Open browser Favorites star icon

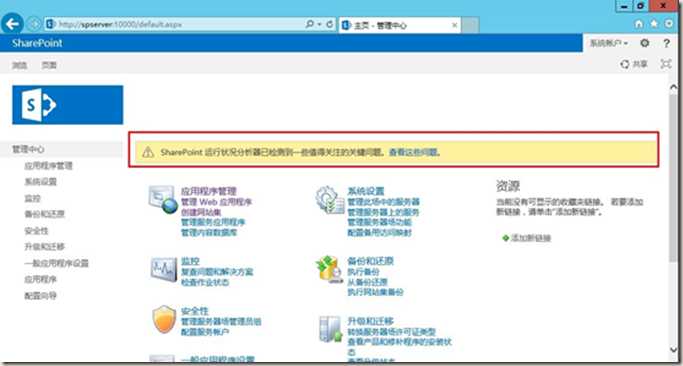click(x=654, y=24)
